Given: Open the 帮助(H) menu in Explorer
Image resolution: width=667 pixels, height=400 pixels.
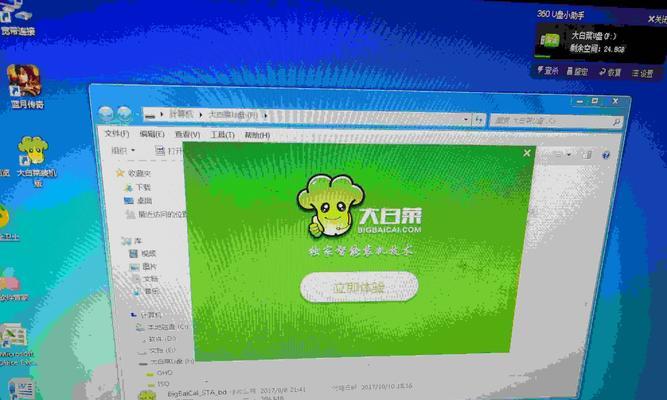Looking at the screenshot, I should (x=257, y=135).
